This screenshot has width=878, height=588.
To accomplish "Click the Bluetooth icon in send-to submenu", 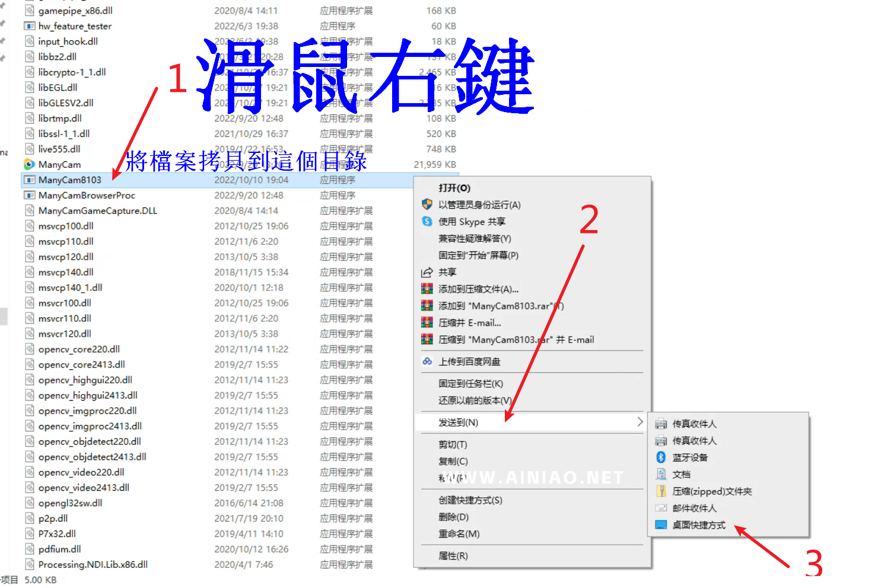I will coord(661,457).
